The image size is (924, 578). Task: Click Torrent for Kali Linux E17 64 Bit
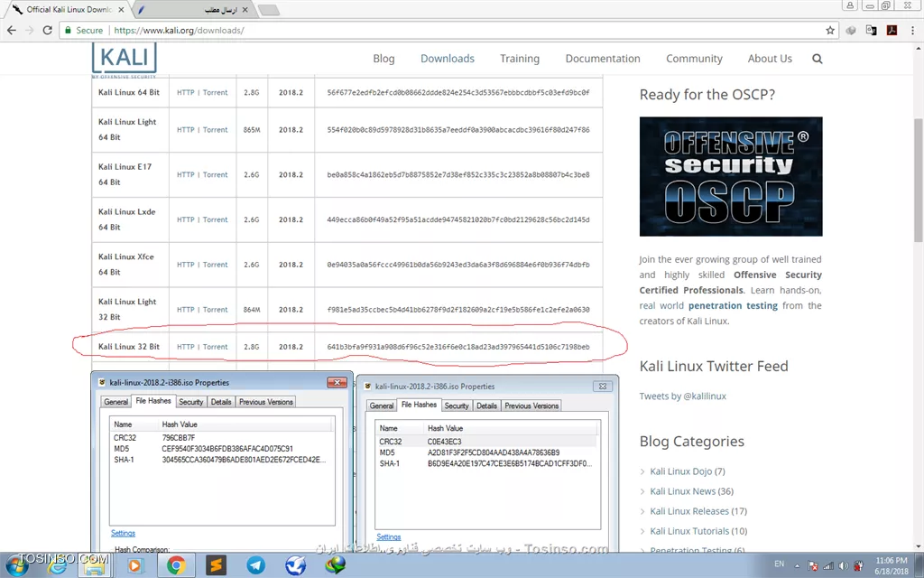(x=215, y=174)
